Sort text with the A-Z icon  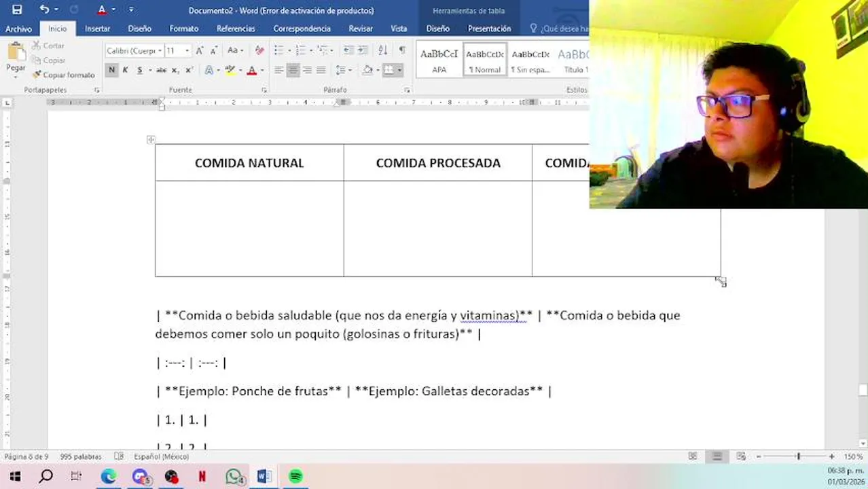coord(383,50)
